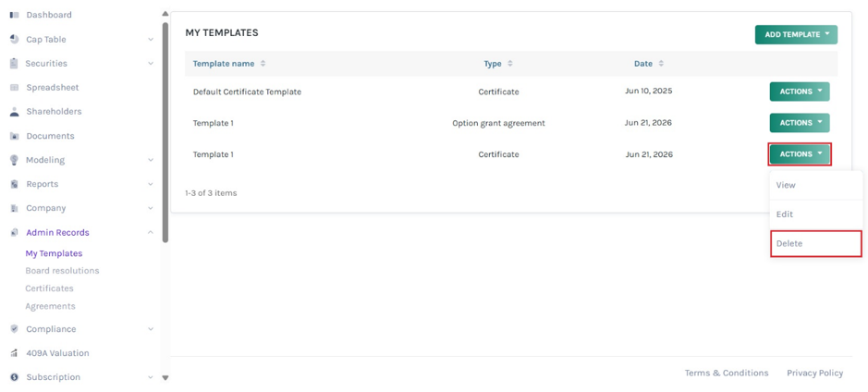Expand the Subscription menu chevron
Image resolution: width=868 pixels, height=392 pixels.
click(151, 377)
